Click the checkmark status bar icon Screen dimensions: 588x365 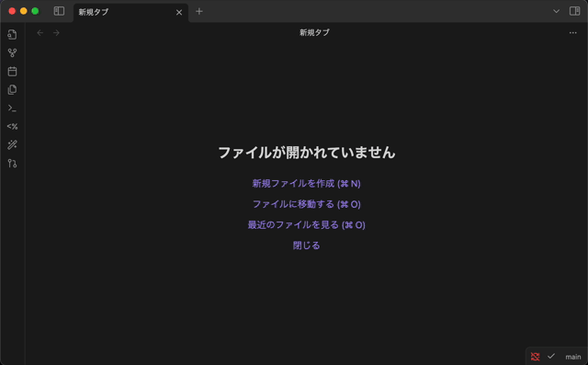pos(551,356)
